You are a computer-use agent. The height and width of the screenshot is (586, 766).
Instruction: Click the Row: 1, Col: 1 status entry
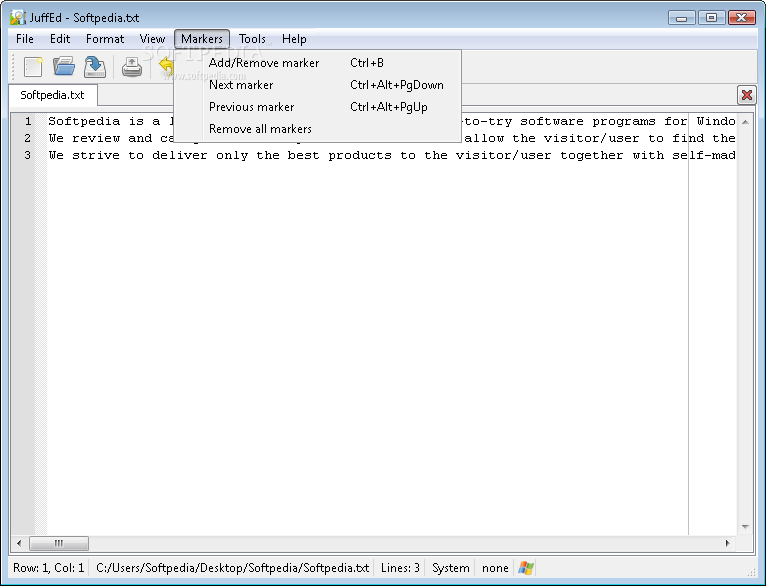click(48, 568)
